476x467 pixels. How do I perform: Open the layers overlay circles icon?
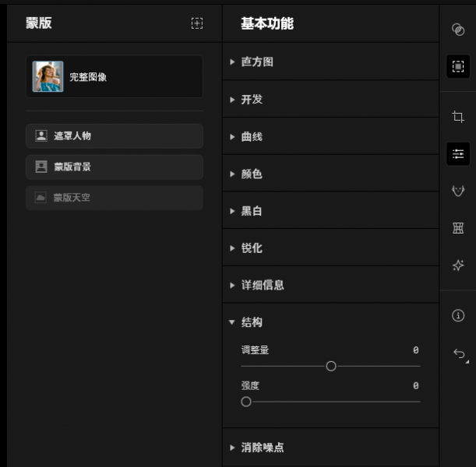458,30
